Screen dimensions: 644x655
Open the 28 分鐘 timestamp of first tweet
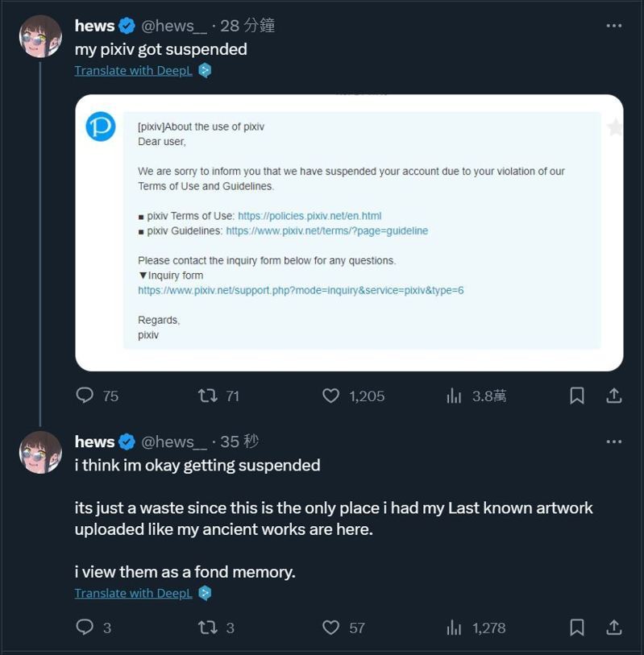click(x=247, y=26)
